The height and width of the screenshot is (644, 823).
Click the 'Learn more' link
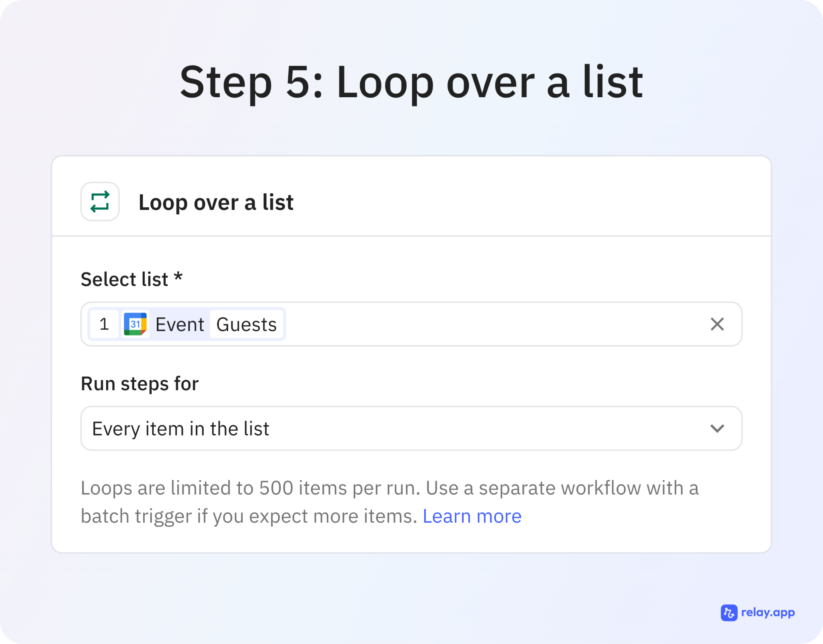click(x=472, y=516)
